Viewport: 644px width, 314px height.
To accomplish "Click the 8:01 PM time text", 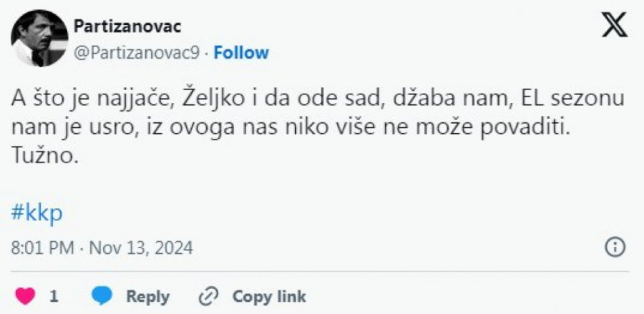I will click(42, 248).
